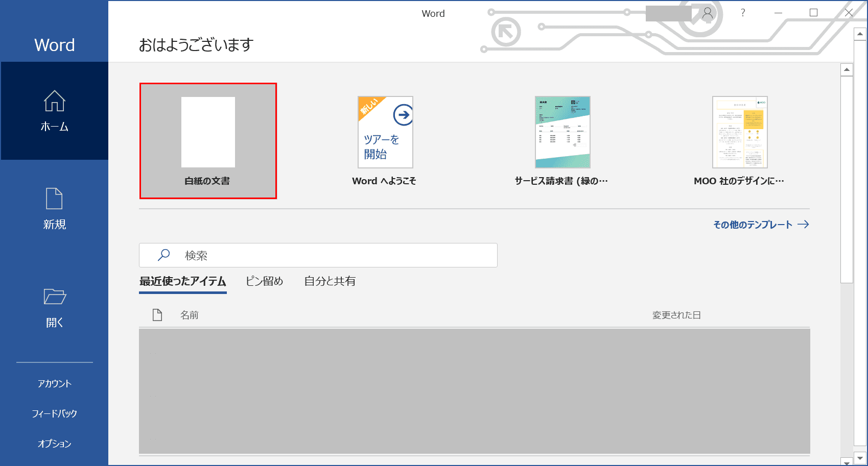Click the user account icon in title bar
This screenshot has width=868, height=466.
[708, 13]
